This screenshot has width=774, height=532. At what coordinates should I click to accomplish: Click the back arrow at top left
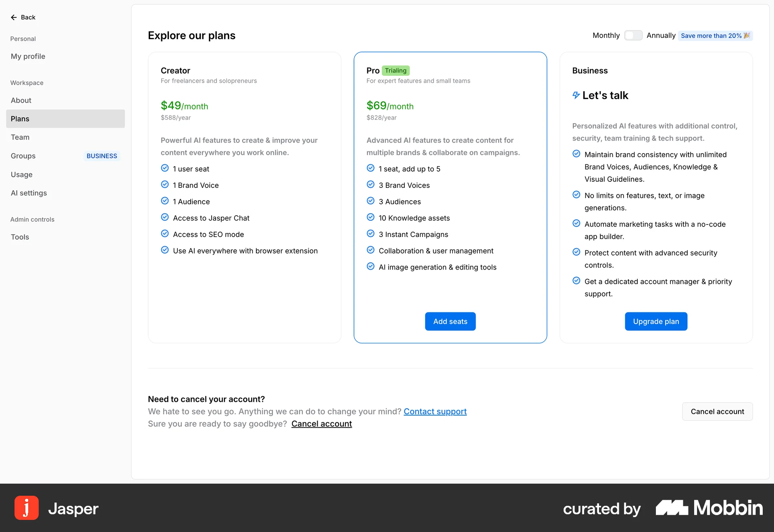pyautogui.click(x=14, y=17)
